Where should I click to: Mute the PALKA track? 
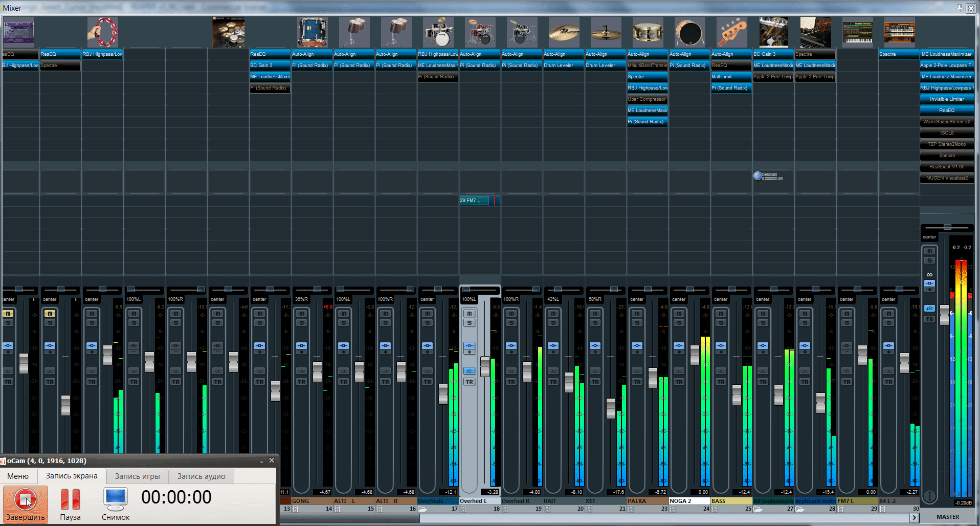637,313
